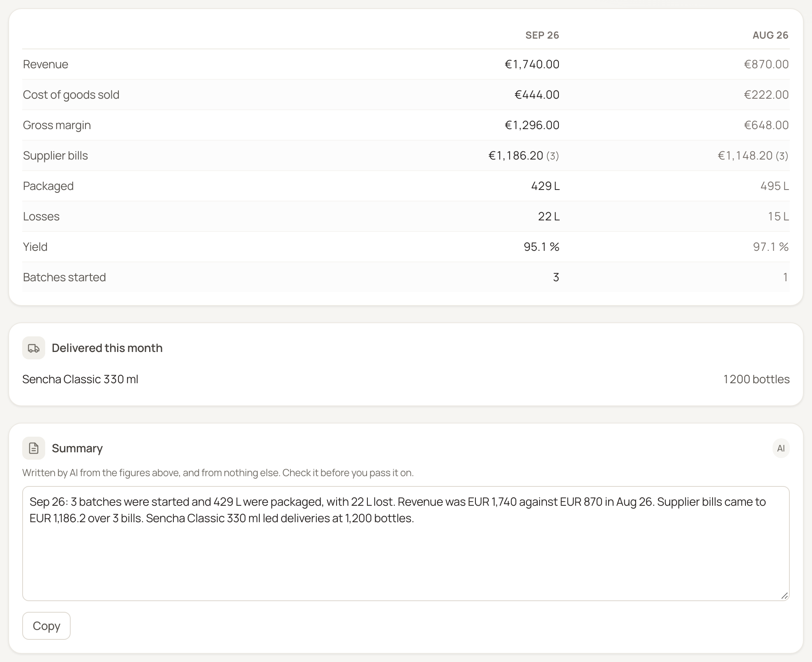Click the 1200 bottles quantity
This screenshot has width=812, height=662.
[x=757, y=379]
